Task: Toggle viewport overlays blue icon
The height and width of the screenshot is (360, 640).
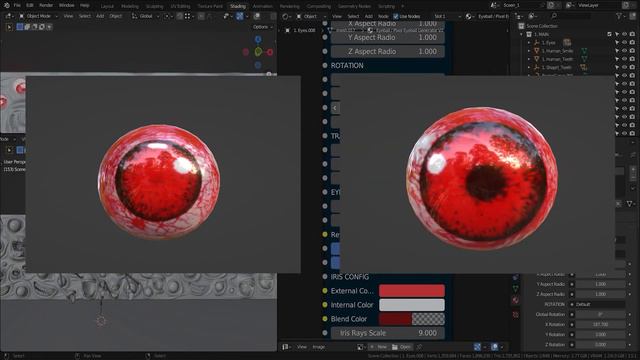Action: point(240,16)
